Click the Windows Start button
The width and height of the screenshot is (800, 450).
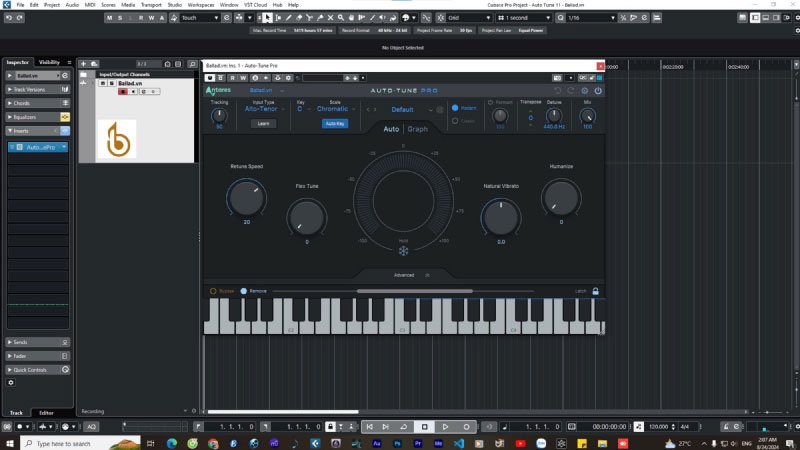click(x=10, y=443)
